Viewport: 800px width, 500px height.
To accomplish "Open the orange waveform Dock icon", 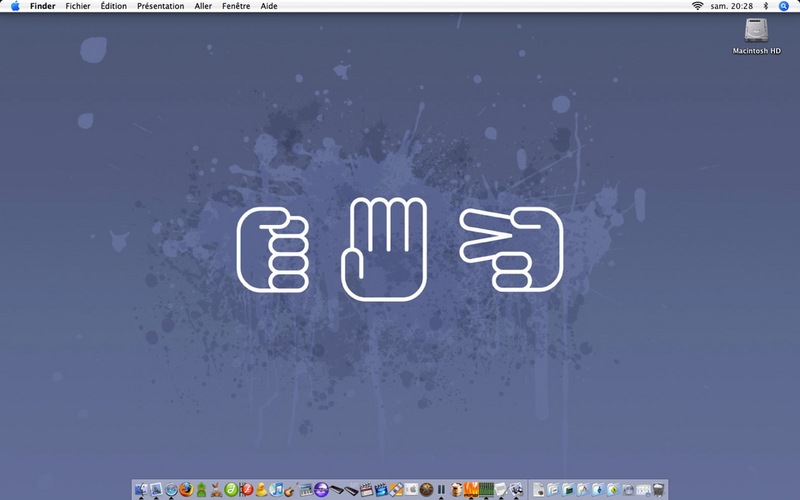I will pyautogui.click(x=471, y=490).
